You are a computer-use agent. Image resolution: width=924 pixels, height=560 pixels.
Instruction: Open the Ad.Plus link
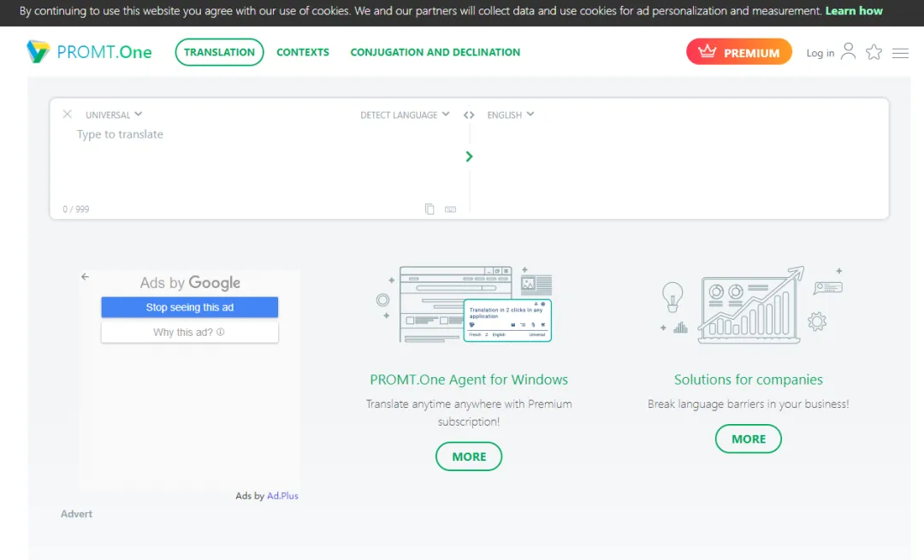pos(283,496)
